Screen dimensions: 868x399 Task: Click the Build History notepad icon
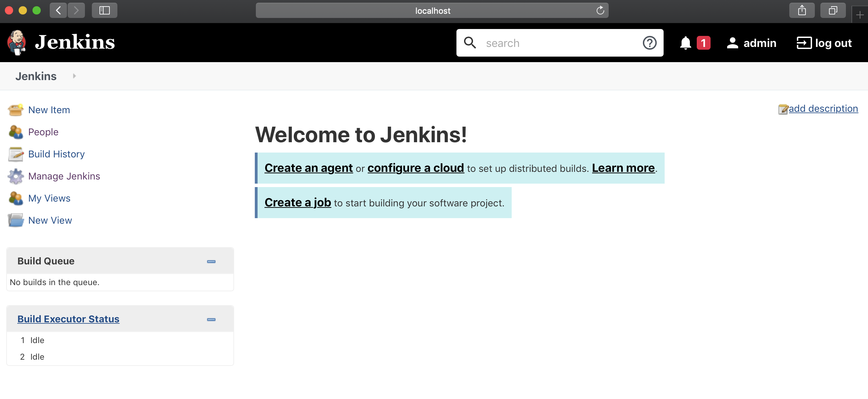pyautogui.click(x=16, y=154)
